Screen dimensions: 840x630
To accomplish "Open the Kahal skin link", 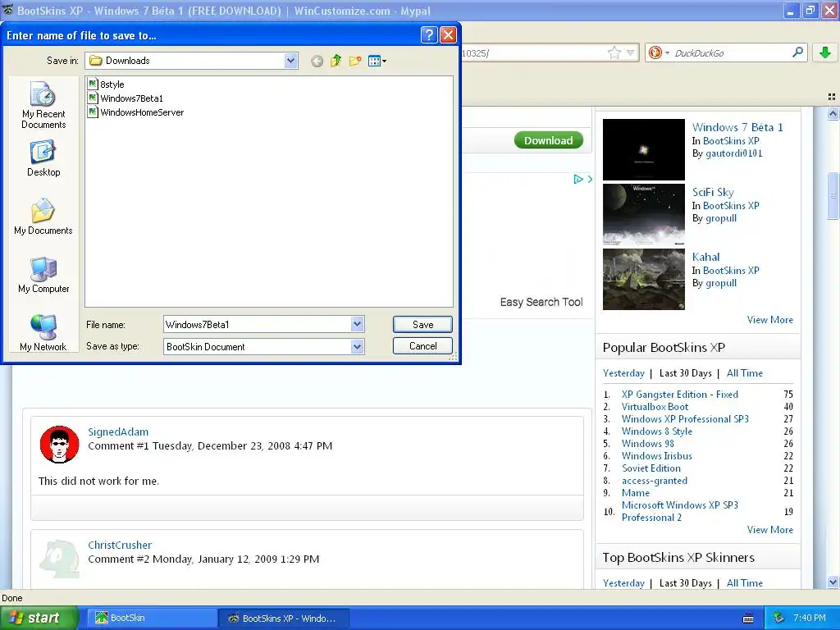I will click(x=705, y=257).
